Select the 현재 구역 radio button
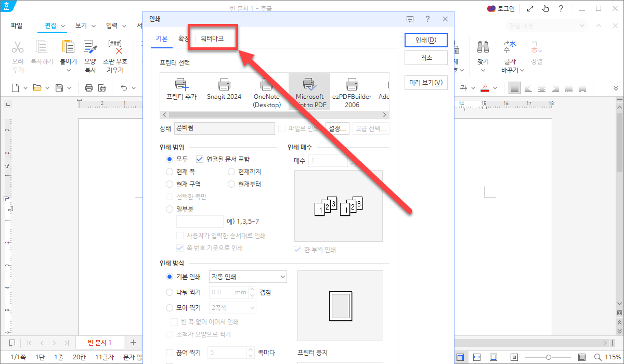Viewport: 624px width, 364px height. tap(170, 184)
